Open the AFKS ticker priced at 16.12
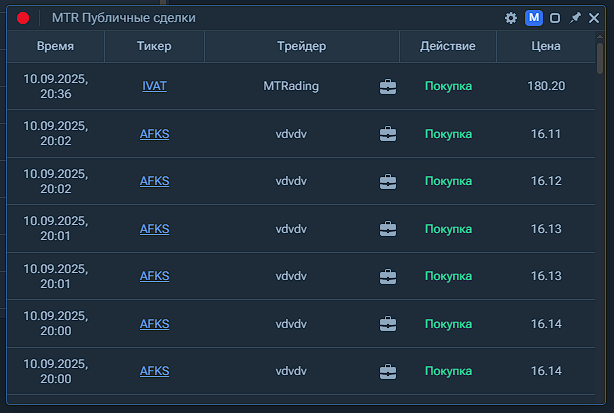The width and height of the screenshot is (614, 413). 154,181
